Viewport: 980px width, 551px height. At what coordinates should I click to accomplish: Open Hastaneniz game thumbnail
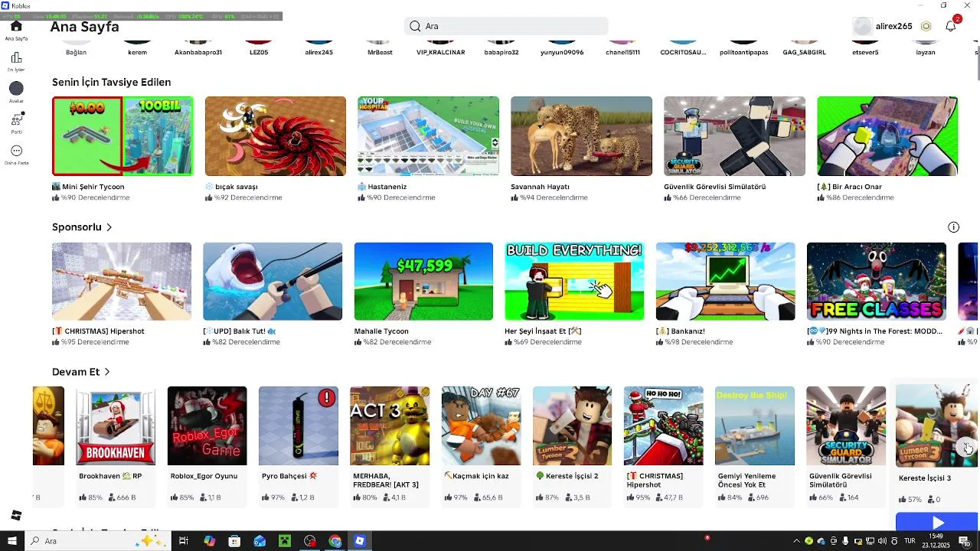428,136
